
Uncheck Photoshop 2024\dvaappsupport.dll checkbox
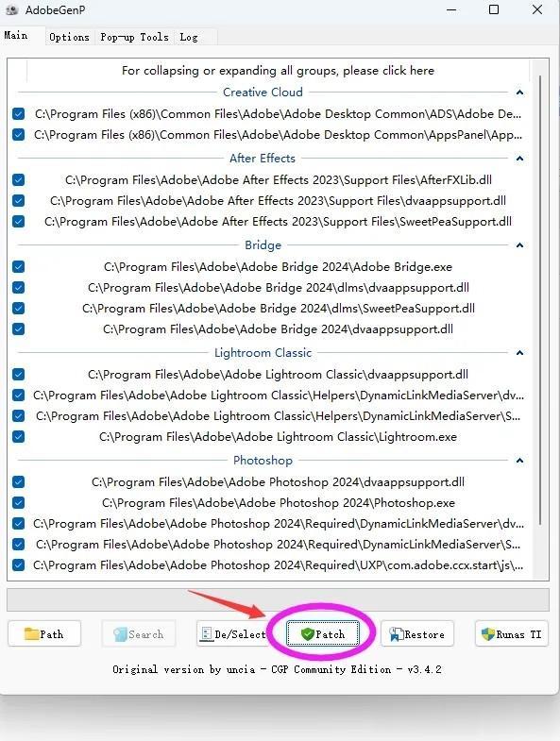click(19, 482)
